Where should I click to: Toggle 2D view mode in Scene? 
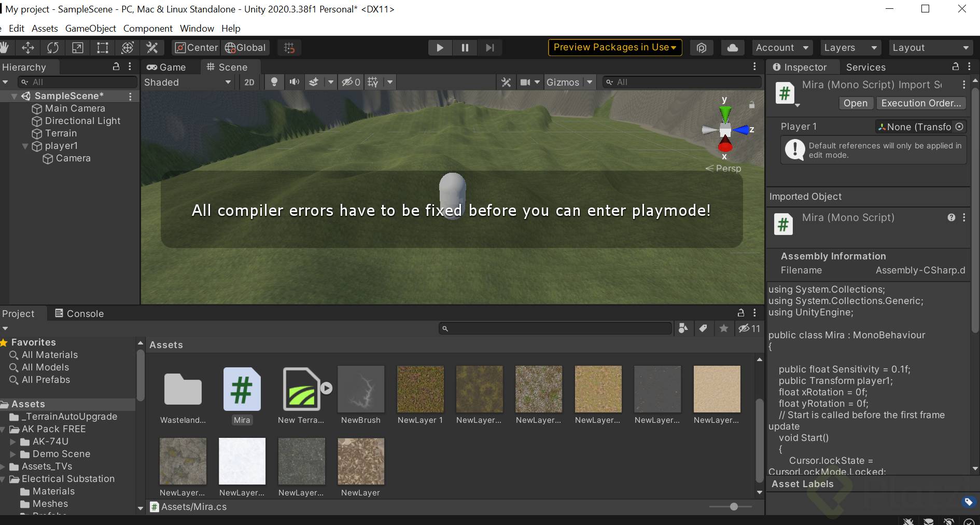249,82
